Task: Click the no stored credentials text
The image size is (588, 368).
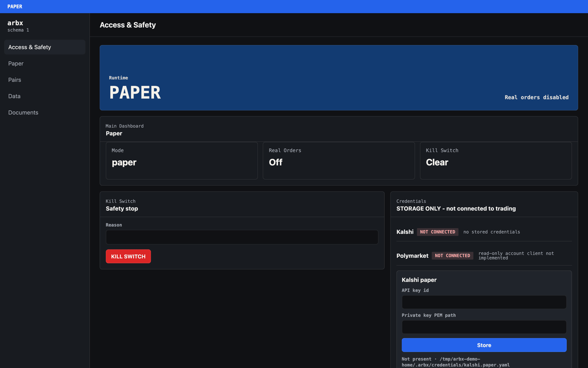Action: coord(492,232)
